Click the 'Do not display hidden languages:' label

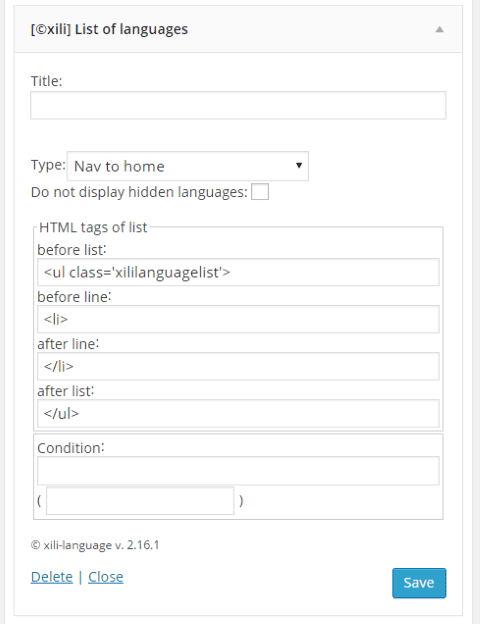(139, 192)
